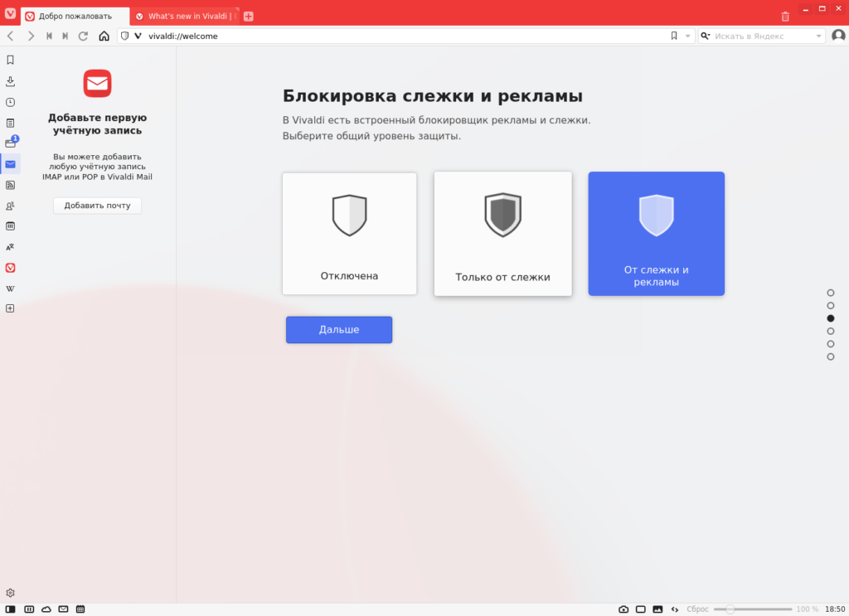Open search engine dropdown in Яндекс field
849x616 pixels.
818,36
